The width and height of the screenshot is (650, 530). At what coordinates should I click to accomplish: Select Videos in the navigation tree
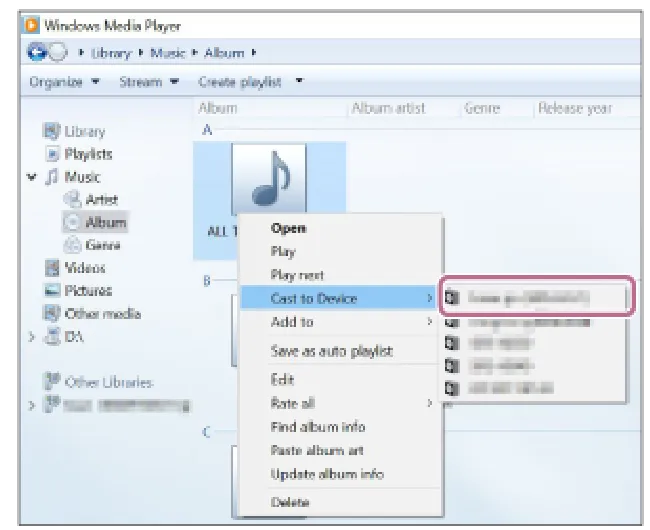click(x=85, y=268)
